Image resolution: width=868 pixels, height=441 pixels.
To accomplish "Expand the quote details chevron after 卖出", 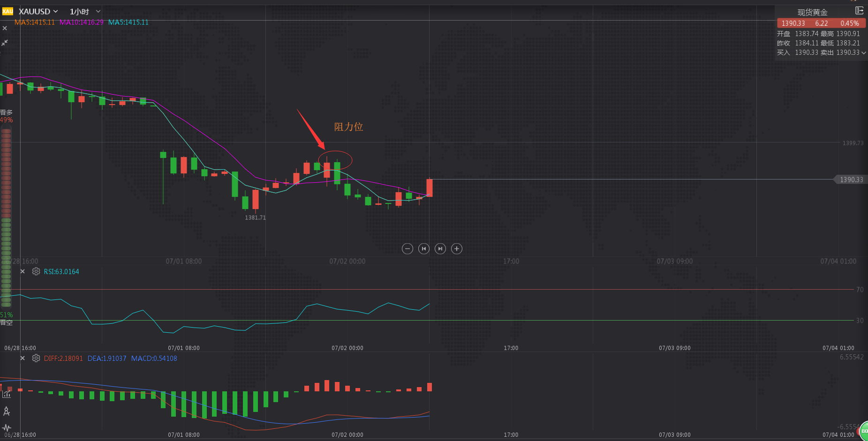I will click(864, 53).
